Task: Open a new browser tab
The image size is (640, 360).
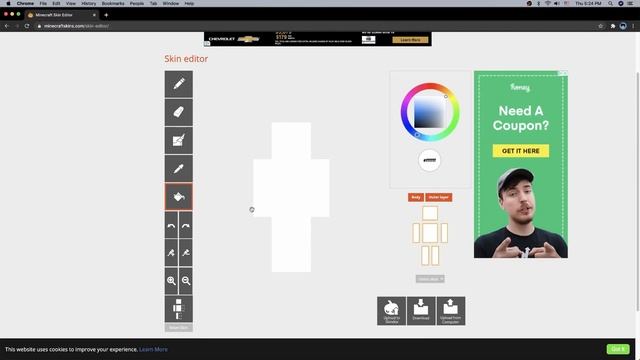Action: coord(106,15)
